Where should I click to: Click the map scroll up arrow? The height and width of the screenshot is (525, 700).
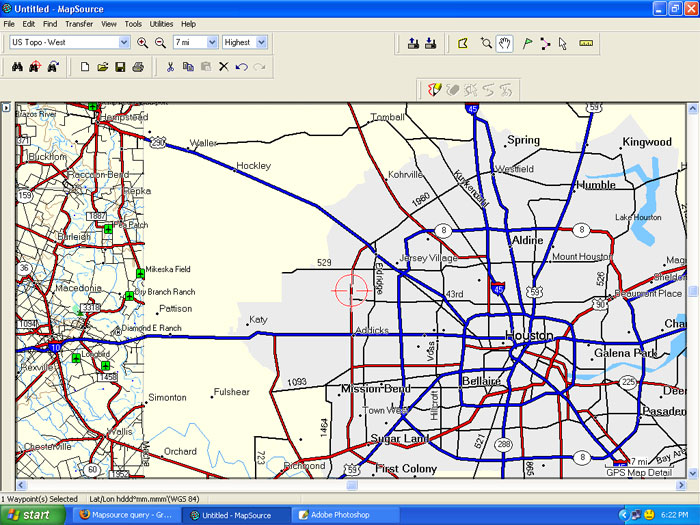pyautogui.click(x=693, y=108)
